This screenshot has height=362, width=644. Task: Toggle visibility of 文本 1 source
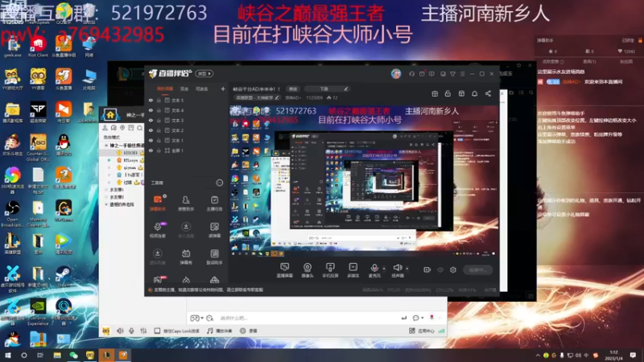(x=151, y=140)
